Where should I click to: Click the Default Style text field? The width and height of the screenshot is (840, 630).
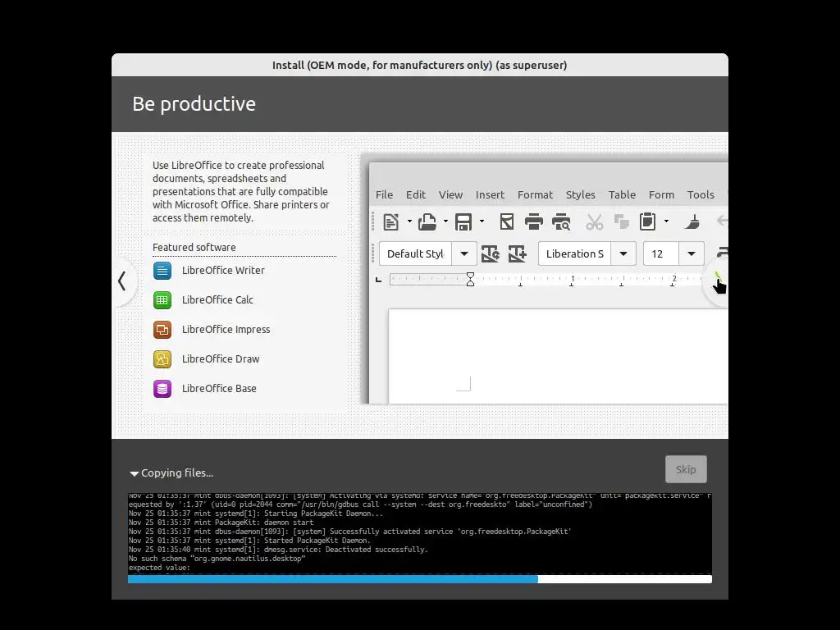[416, 254]
